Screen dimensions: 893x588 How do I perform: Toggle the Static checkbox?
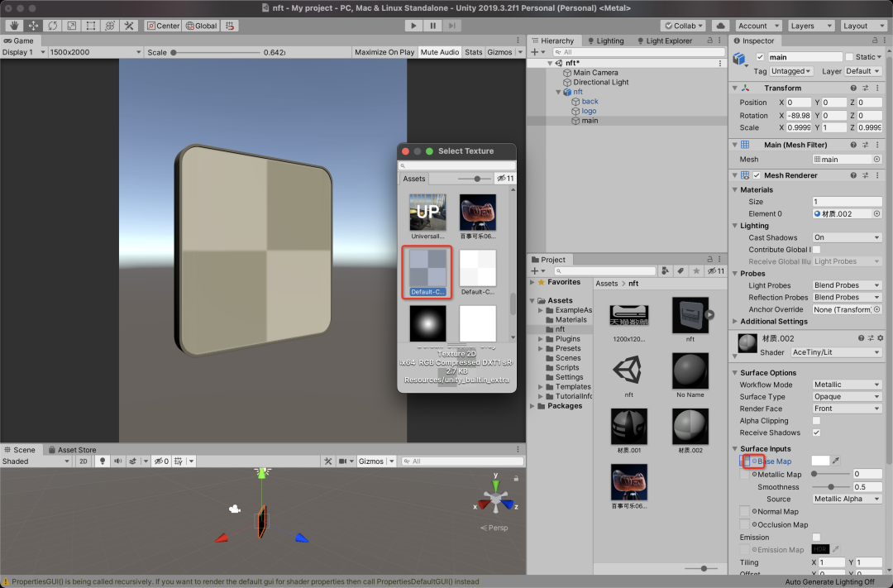[x=849, y=57]
